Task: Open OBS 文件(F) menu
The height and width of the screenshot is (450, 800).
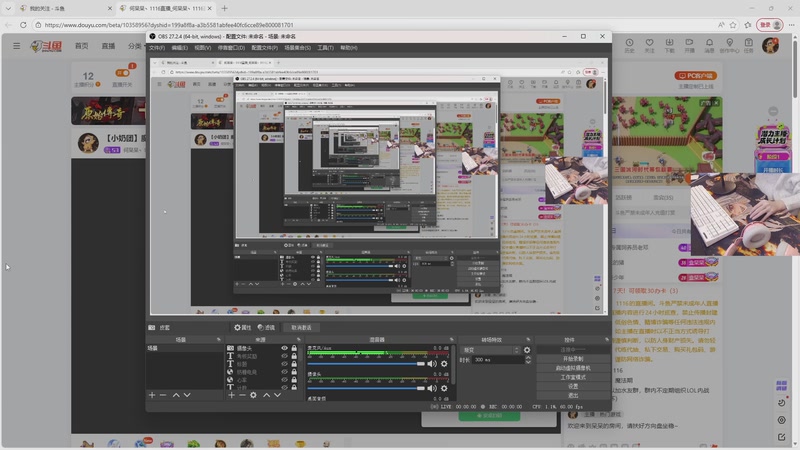Action: (x=157, y=47)
